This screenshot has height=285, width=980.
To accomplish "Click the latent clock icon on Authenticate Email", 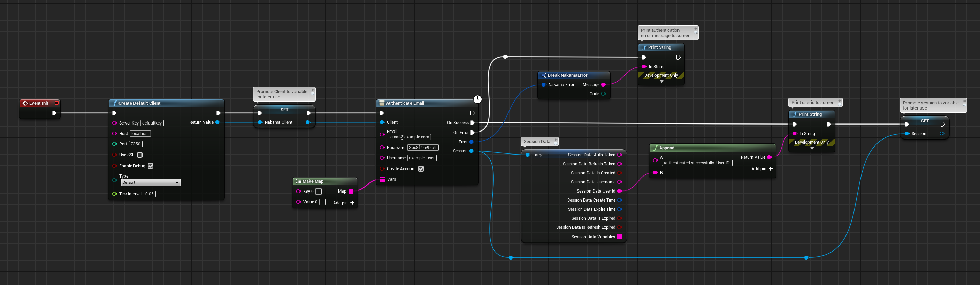I will coord(477,99).
